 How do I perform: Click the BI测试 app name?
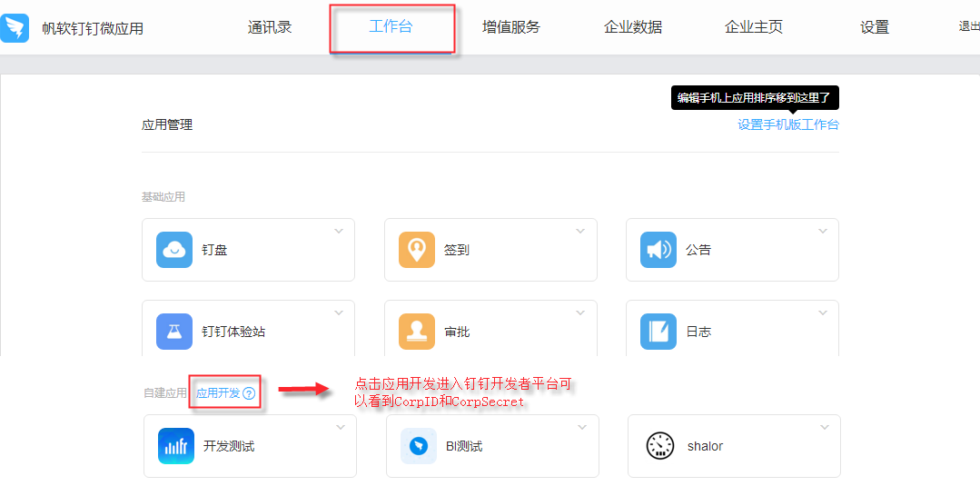coord(464,446)
